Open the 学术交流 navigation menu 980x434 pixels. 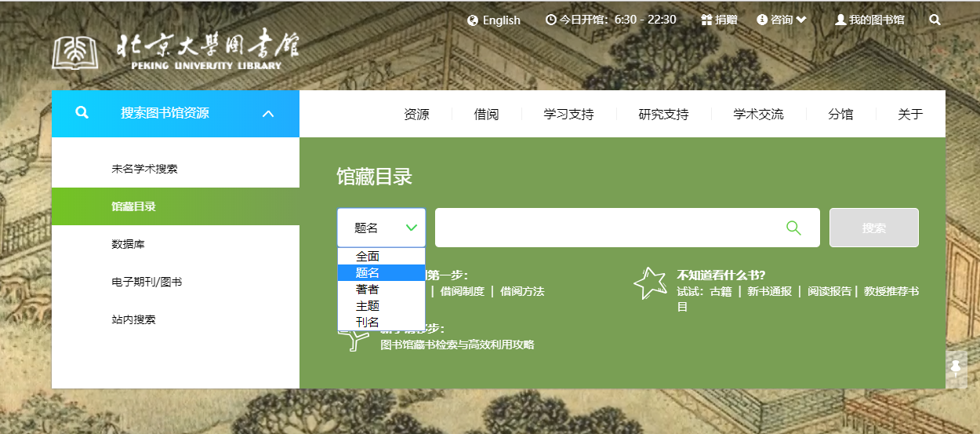[x=758, y=114]
